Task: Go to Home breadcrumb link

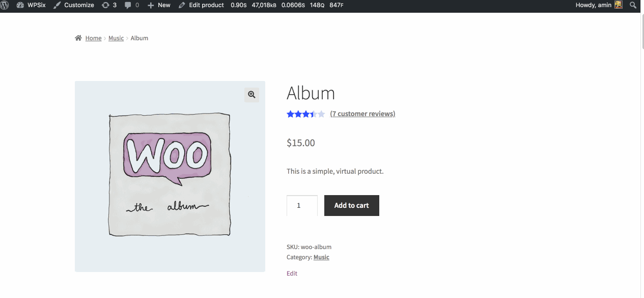Action: (93, 38)
